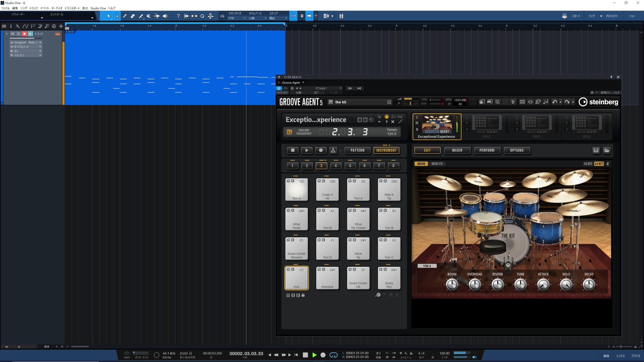Open the Track menu
This screenshot has width=644, height=362.
coord(33,8)
